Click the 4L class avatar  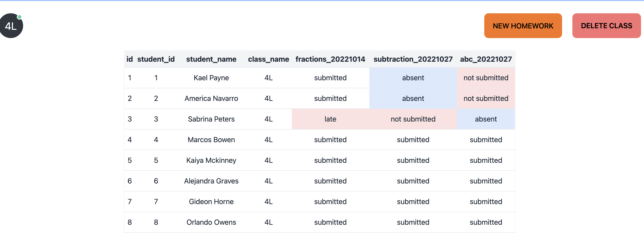point(11,26)
